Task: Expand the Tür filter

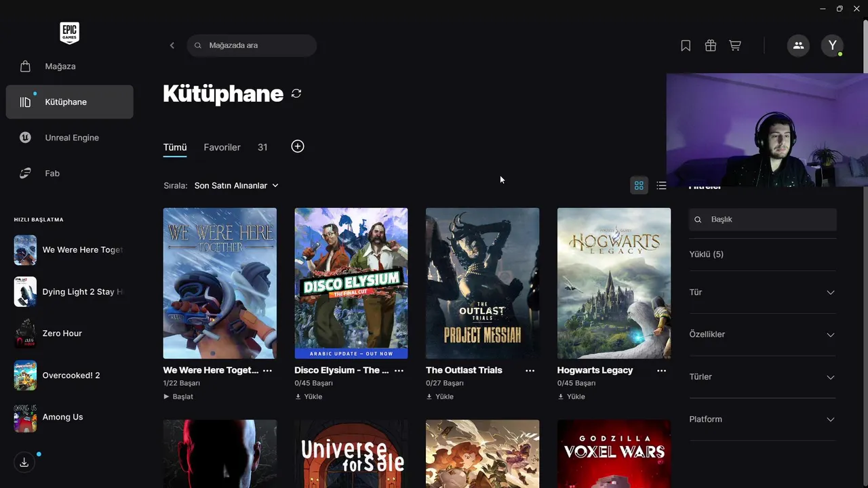Action: 763,292
